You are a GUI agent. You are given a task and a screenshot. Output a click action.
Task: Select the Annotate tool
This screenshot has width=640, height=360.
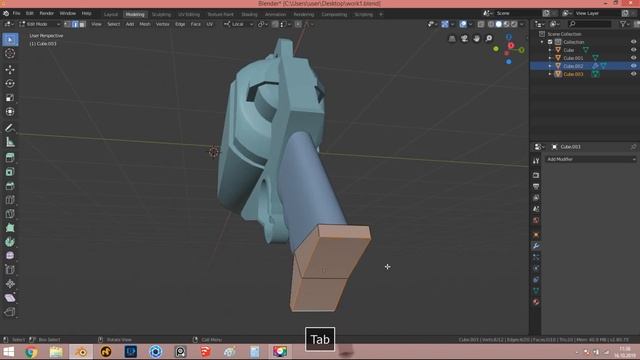coord(10,128)
